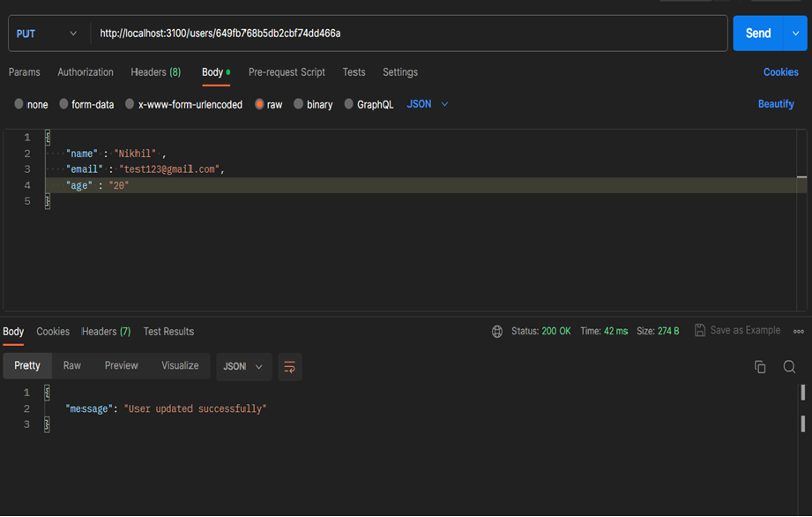This screenshot has width=812, height=517.
Task: Open the Test Results tab
Action: 168,332
